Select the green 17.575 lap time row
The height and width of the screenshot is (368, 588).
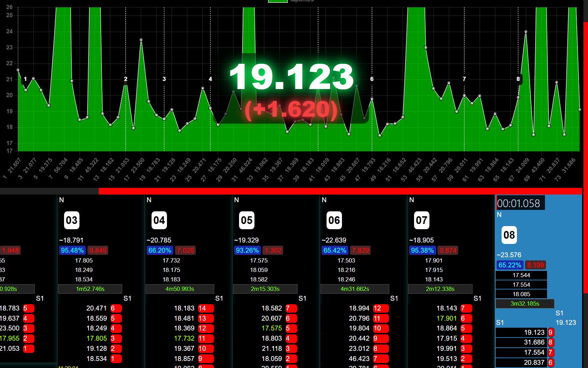tap(272, 328)
